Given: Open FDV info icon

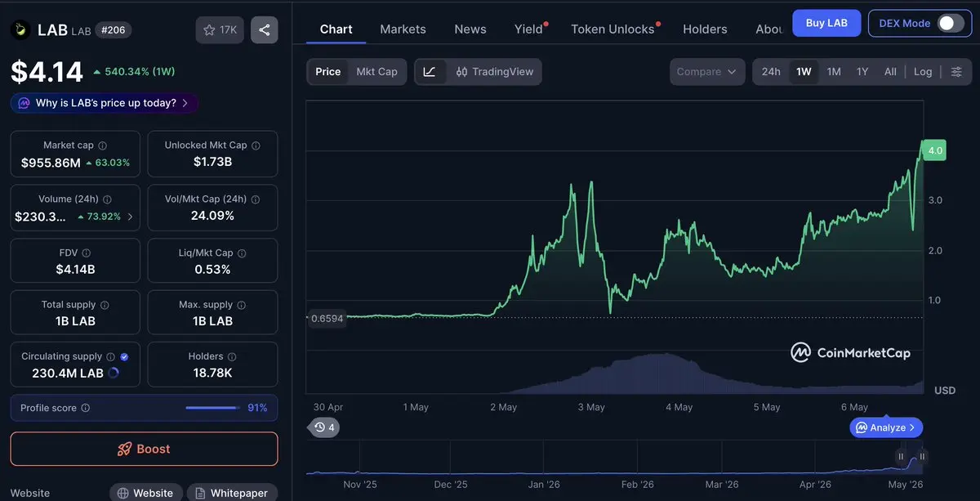Looking at the screenshot, I should [87, 253].
